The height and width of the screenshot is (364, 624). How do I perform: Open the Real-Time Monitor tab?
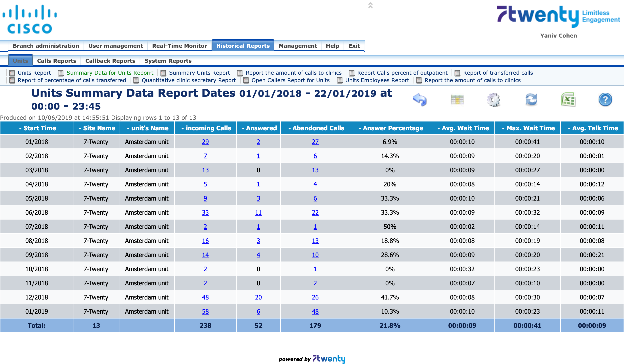[x=179, y=46]
